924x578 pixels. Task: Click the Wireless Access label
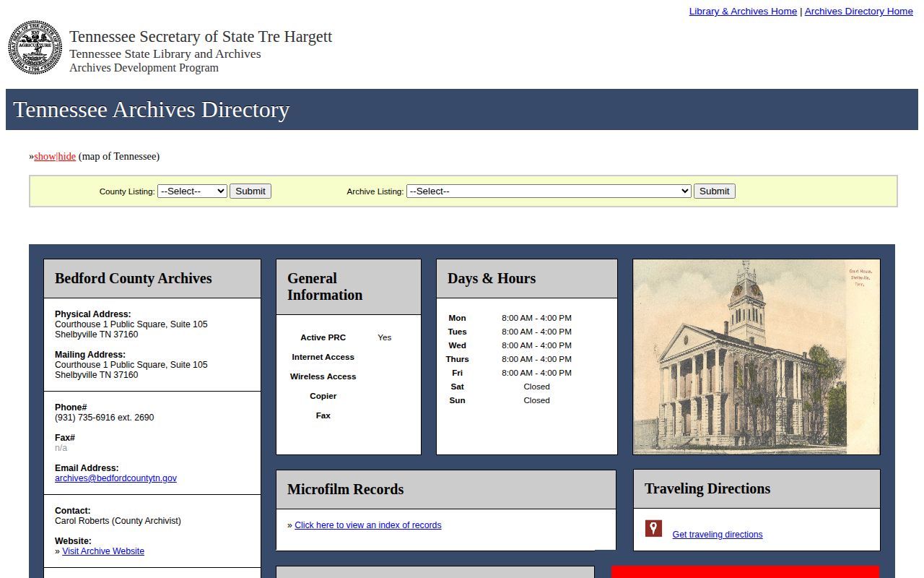coord(323,376)
